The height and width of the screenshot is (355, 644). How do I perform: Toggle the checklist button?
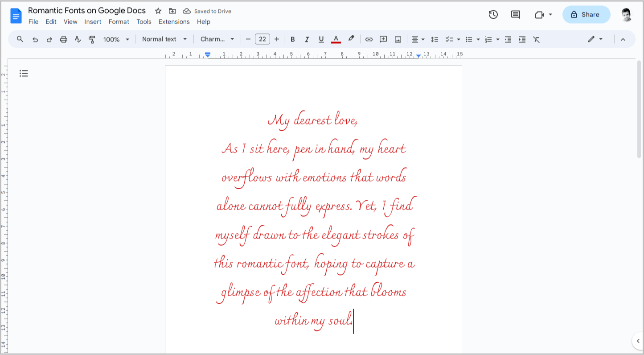click(x=449, y=39)
